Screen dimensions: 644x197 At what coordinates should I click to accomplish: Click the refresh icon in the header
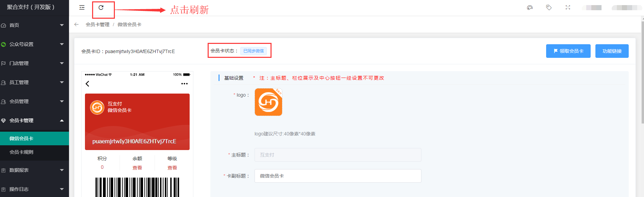click(x=101, y=7)
